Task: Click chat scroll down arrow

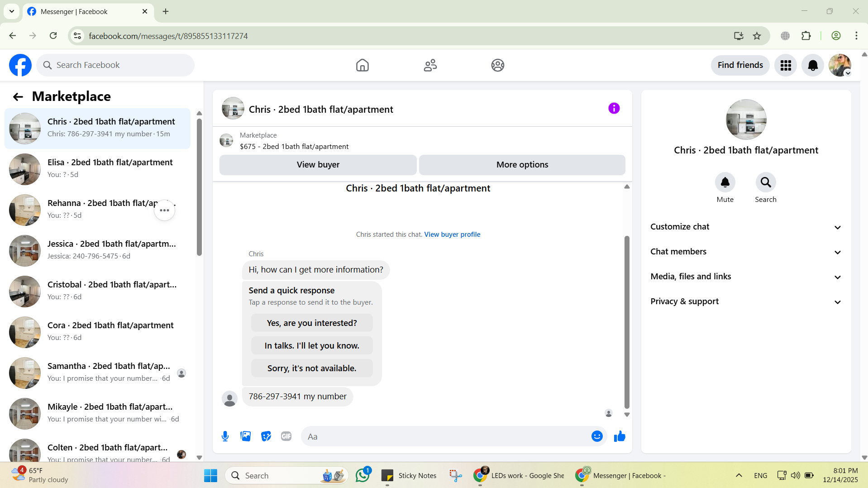Action: click(x=627, y=415)
